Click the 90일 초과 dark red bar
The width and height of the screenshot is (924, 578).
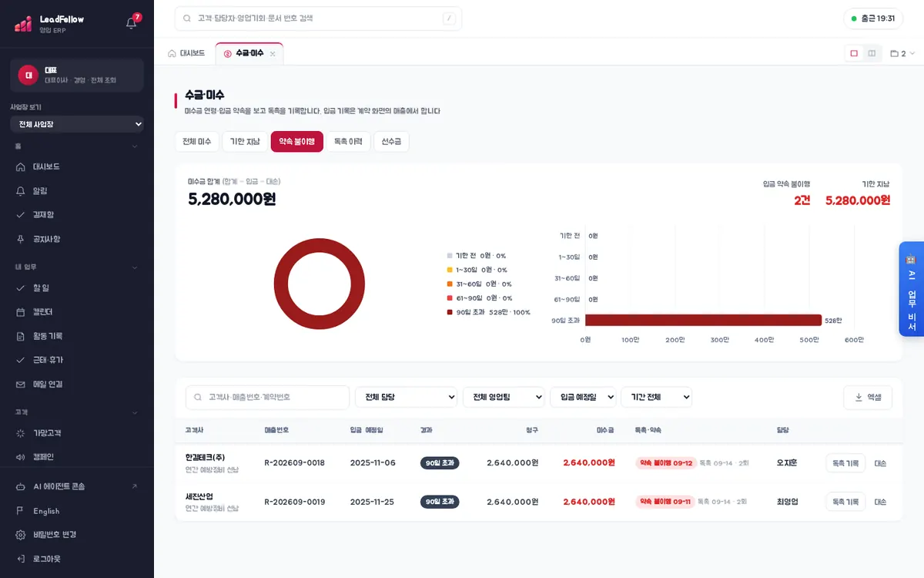tap(704, 320)
